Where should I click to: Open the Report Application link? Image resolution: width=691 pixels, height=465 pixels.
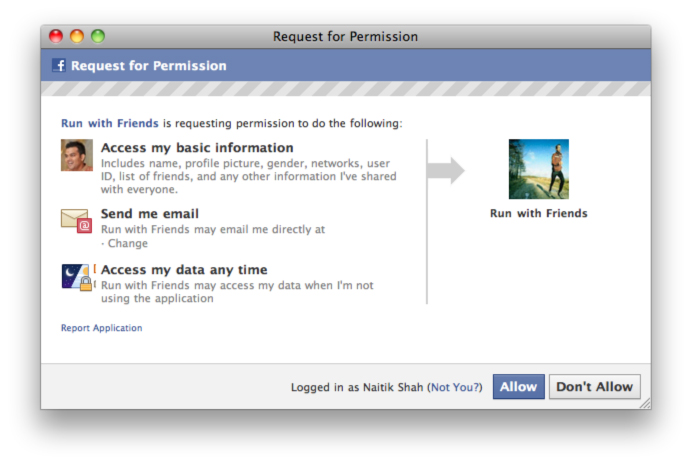click(x=101, y=328)
